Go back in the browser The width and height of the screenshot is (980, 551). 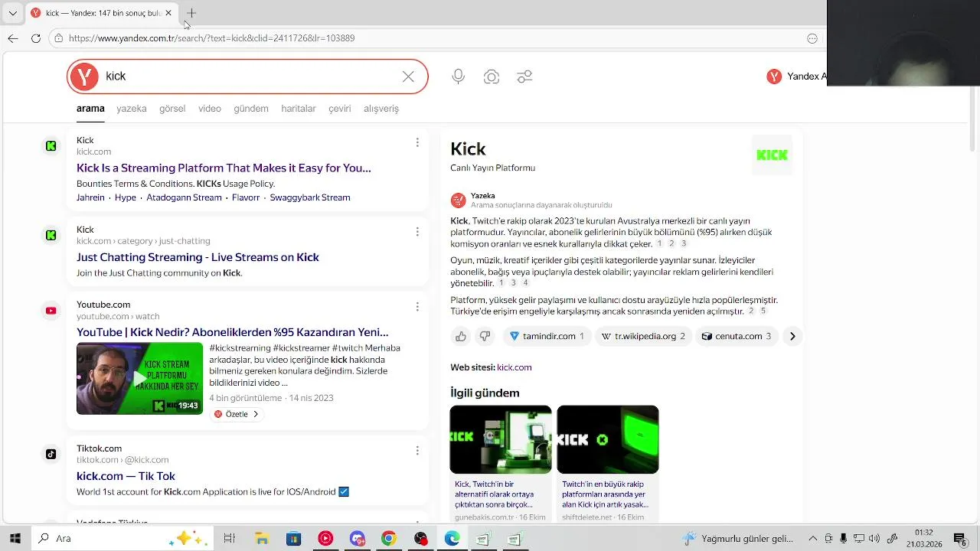[13, 38]
